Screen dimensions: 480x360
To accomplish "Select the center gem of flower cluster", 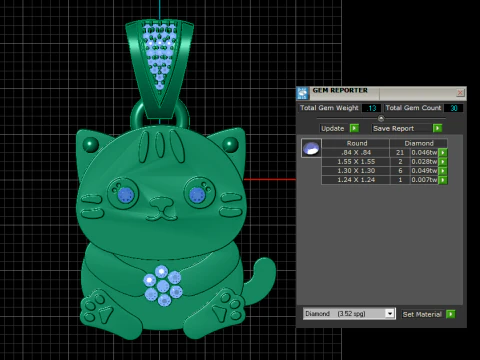I will [163, 286].
